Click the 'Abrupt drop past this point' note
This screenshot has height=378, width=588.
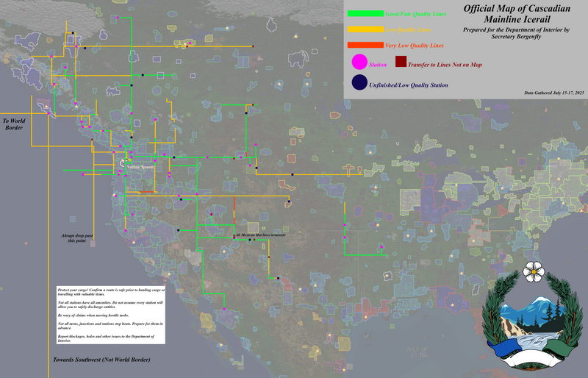tap(76, 238)
